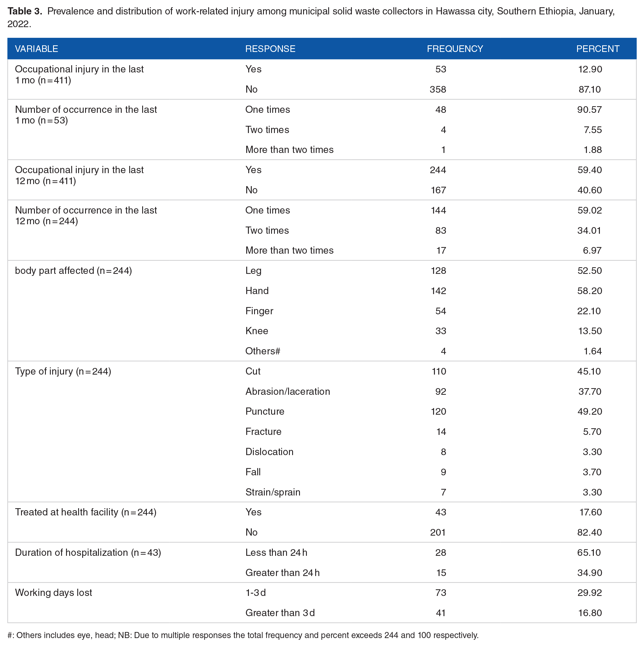Select the 'Abrasion/laceration' response cell

coord(288,392)
